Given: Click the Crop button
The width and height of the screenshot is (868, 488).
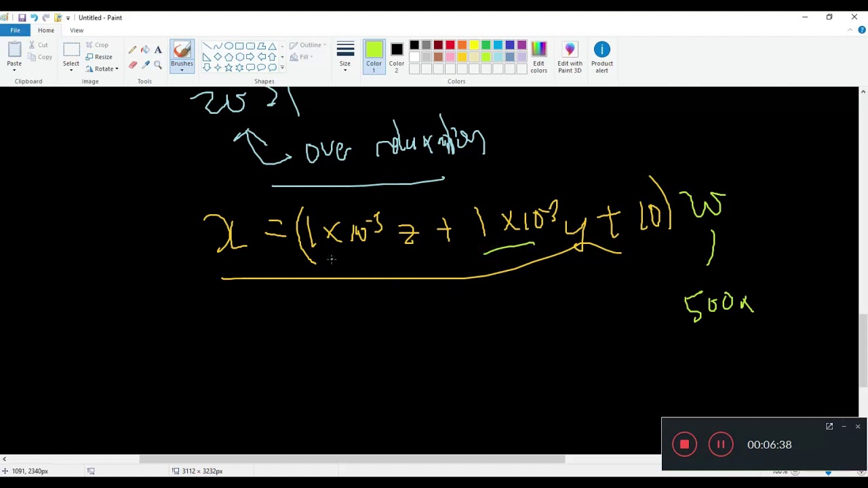Looking at the screenshot, I should pyautogui.click(x=97, y=45).
